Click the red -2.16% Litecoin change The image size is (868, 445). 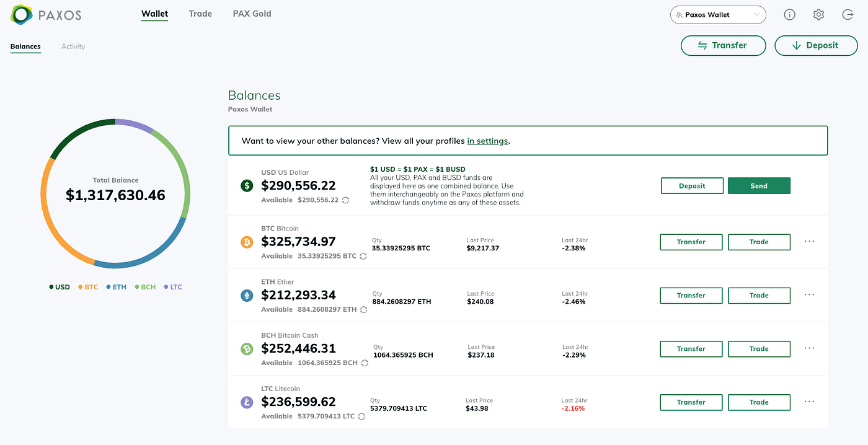click(x=573, y=408)
